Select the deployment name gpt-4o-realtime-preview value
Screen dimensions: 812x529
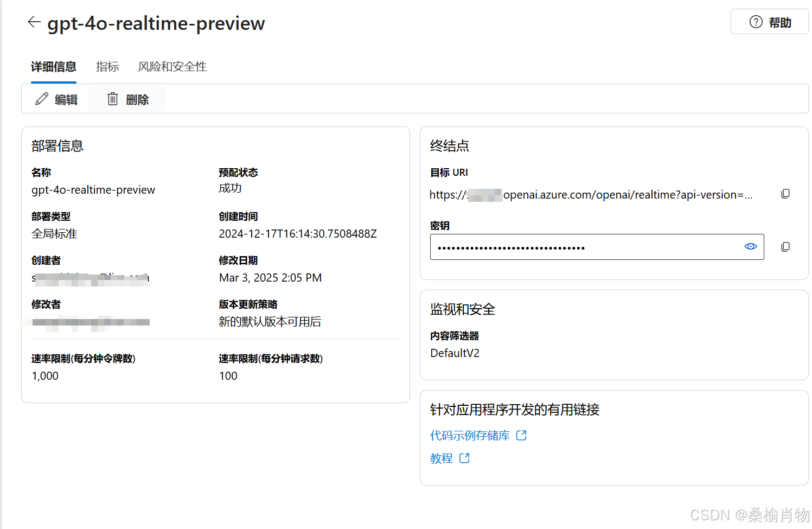coord(93,190)
